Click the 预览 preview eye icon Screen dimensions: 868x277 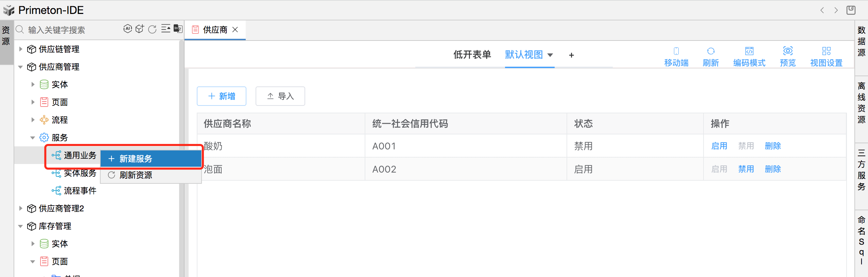point(787,56)
